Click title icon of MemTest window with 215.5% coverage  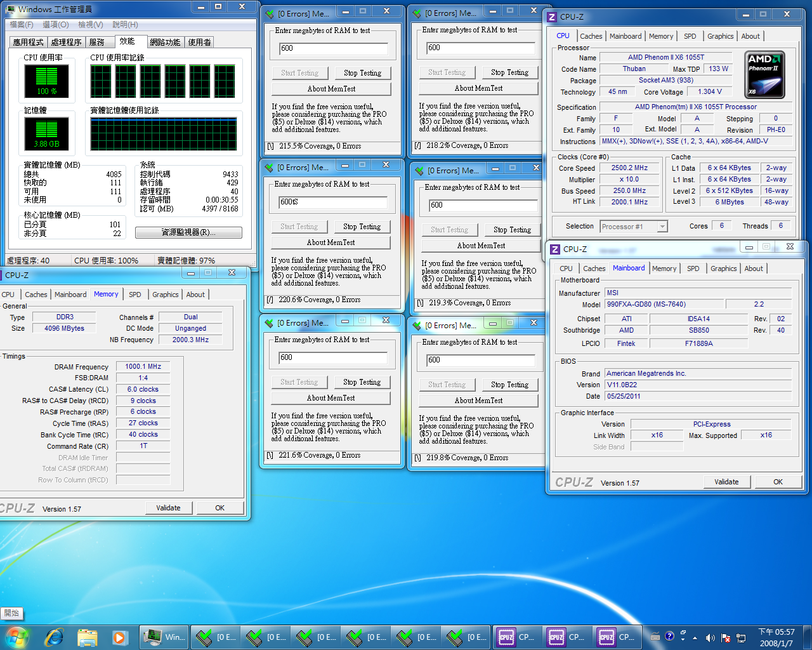[270, 13]
